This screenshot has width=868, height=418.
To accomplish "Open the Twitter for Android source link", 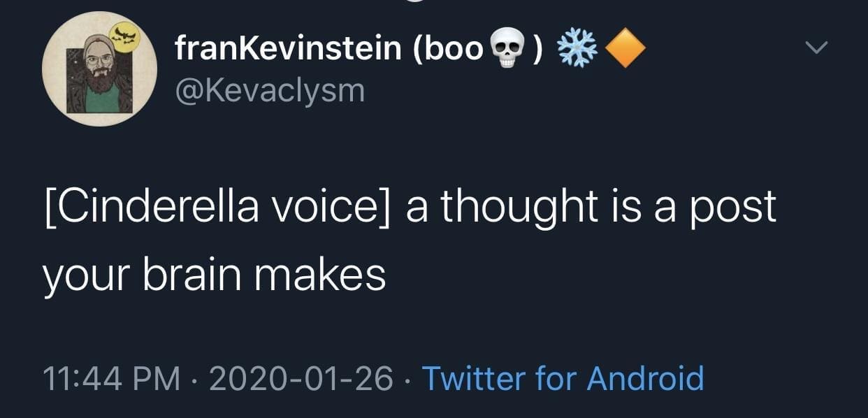I will [563, 378].
